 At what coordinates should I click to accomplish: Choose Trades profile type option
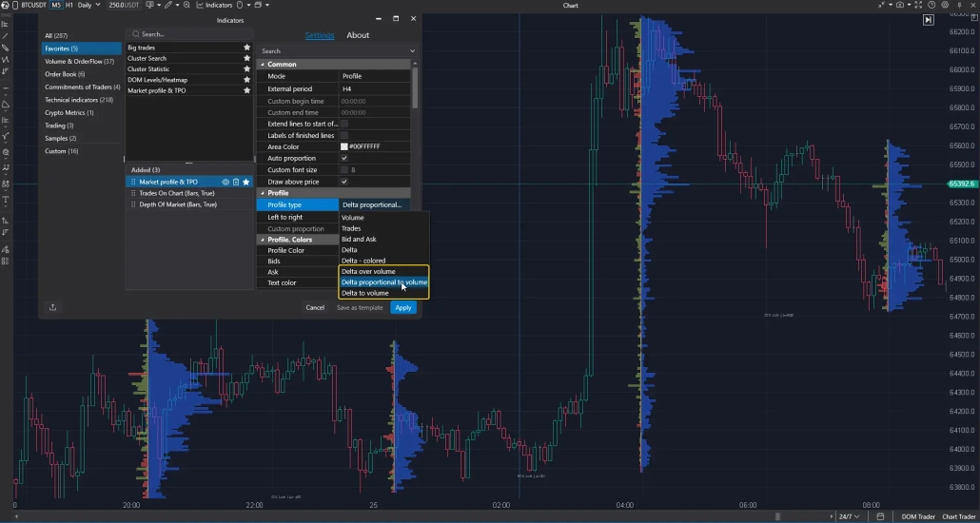pyautogui.click(x=383, y=229)
